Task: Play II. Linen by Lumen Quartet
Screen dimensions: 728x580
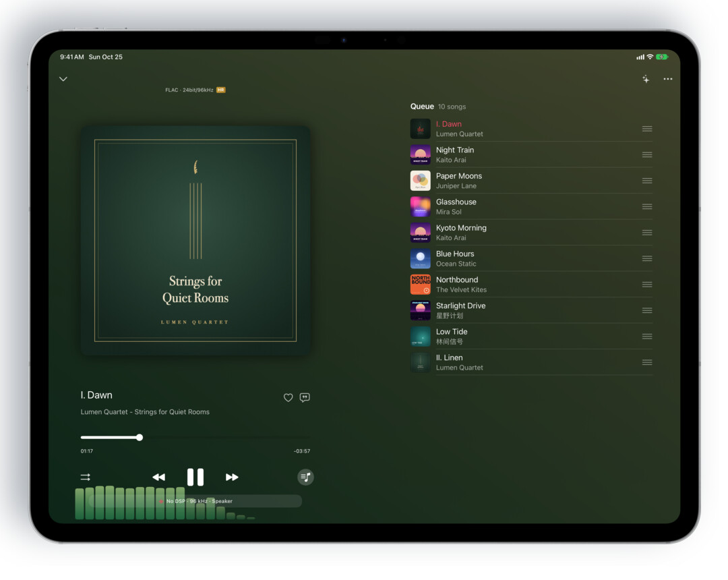Action: tap(531, 363)
